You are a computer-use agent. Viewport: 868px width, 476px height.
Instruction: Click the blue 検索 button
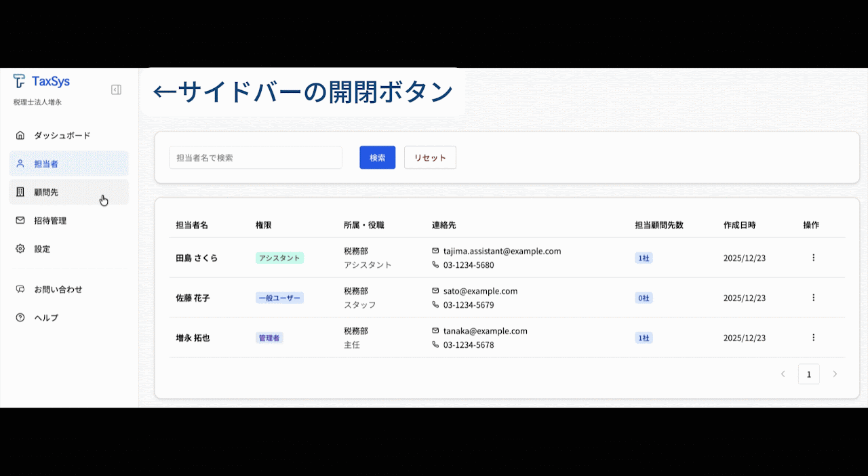click(x=378, y=157)
